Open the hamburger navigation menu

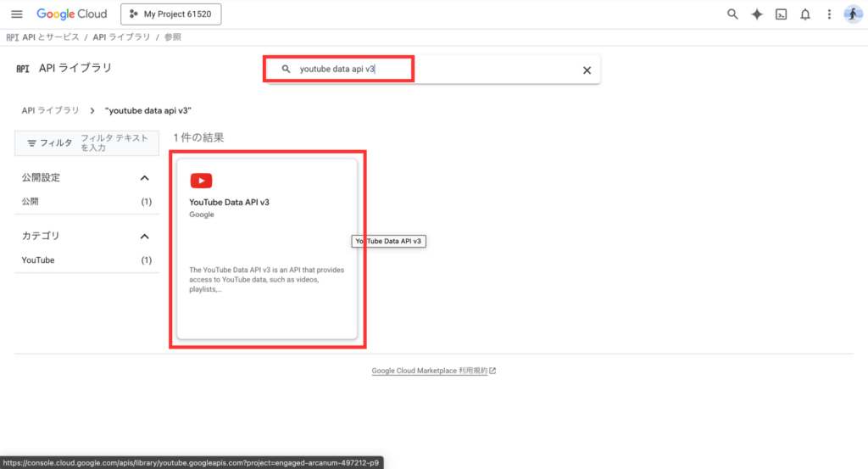point(17,14)
